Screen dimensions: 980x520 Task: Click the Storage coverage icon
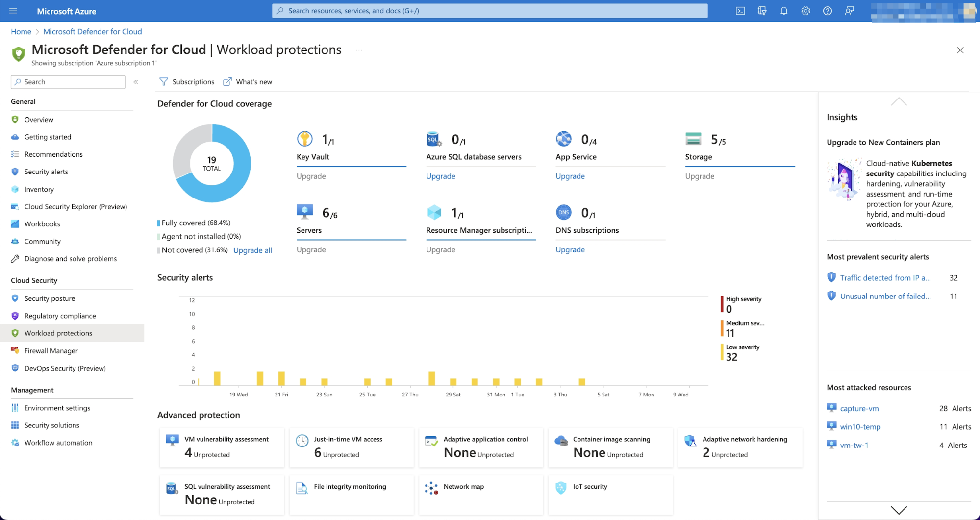coord(693,139)
